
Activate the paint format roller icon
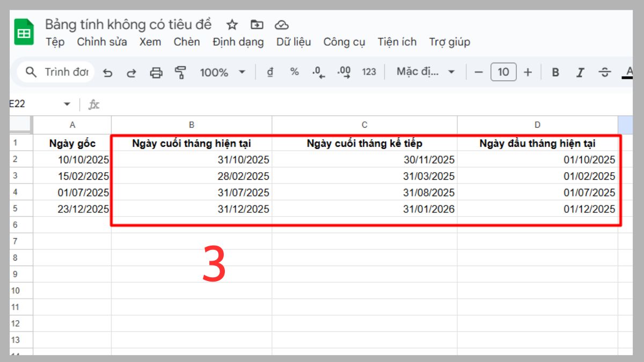click(180, 72)
